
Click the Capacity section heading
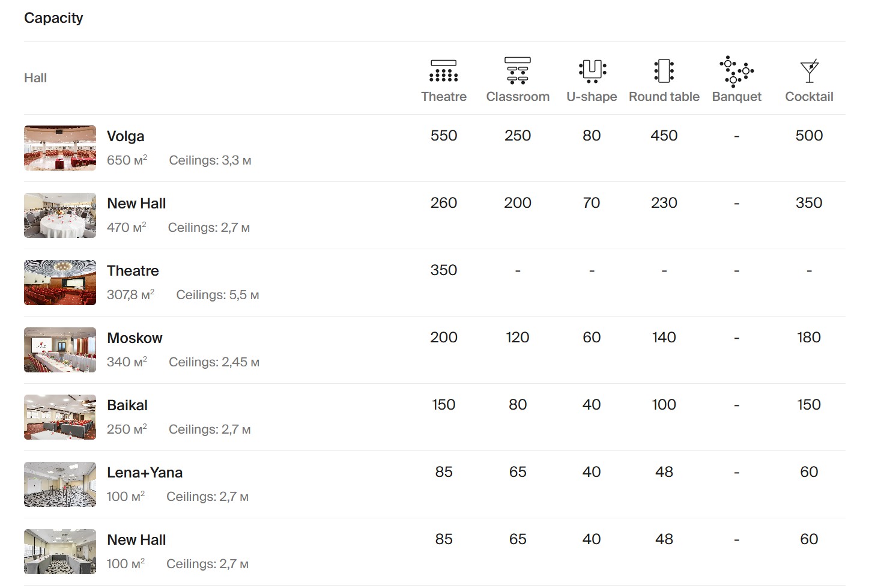tap(53, 18)
